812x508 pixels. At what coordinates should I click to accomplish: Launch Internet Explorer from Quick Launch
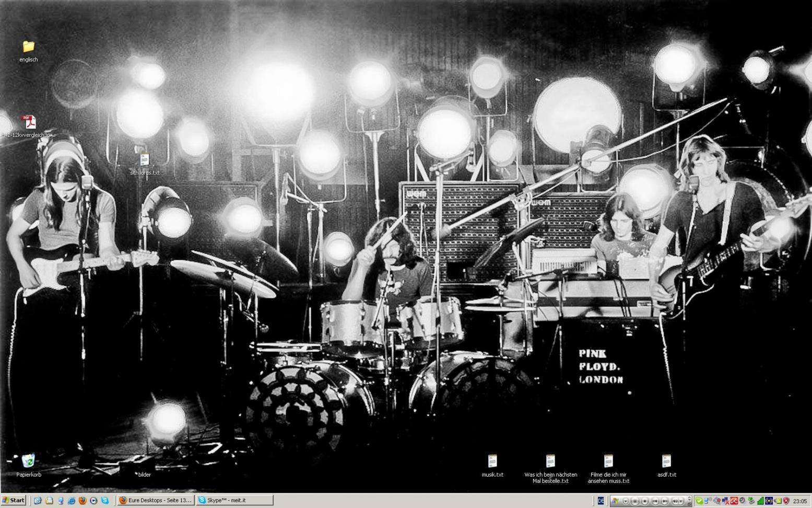pyautogui.click(x=71, y=501)
